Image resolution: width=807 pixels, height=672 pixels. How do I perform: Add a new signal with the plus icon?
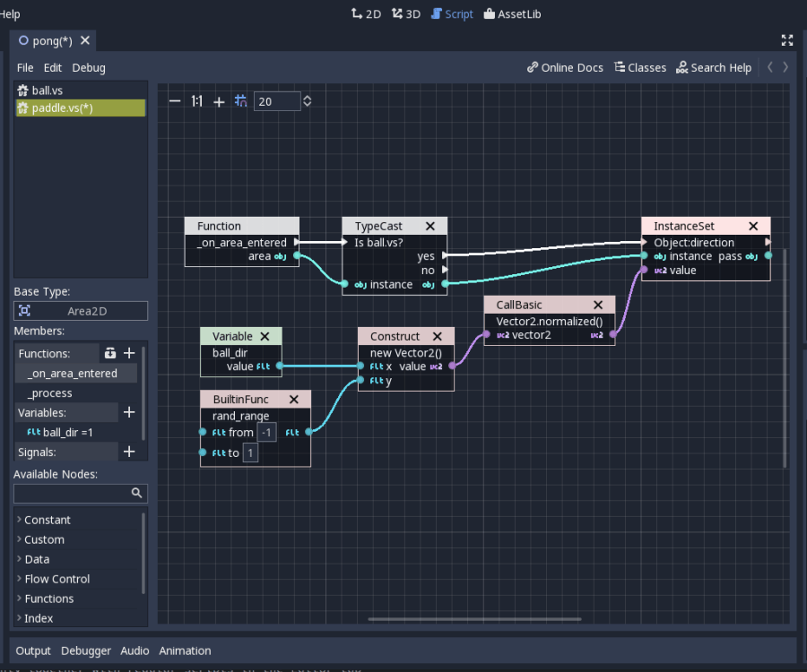[x=128, y=452]
